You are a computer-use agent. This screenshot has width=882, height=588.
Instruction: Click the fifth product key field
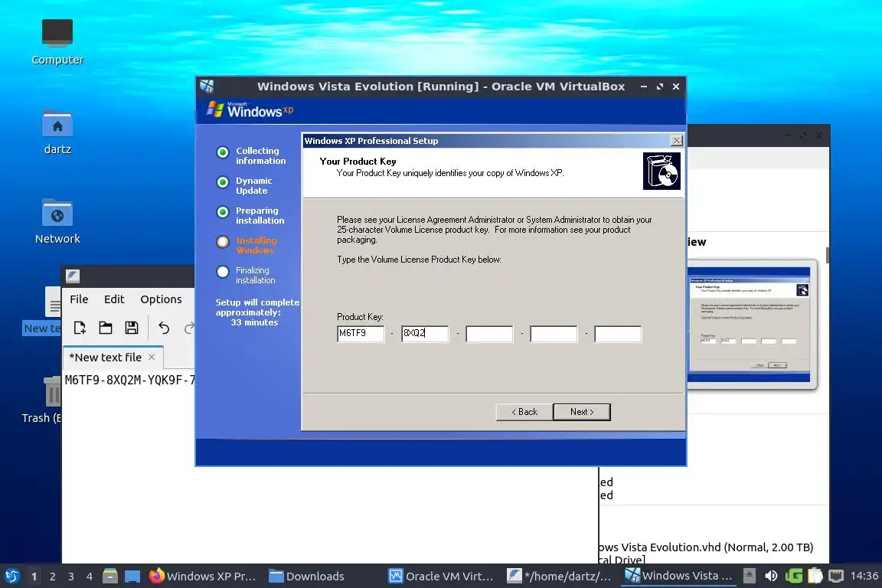pyautogui.click(x=618, y=333)
